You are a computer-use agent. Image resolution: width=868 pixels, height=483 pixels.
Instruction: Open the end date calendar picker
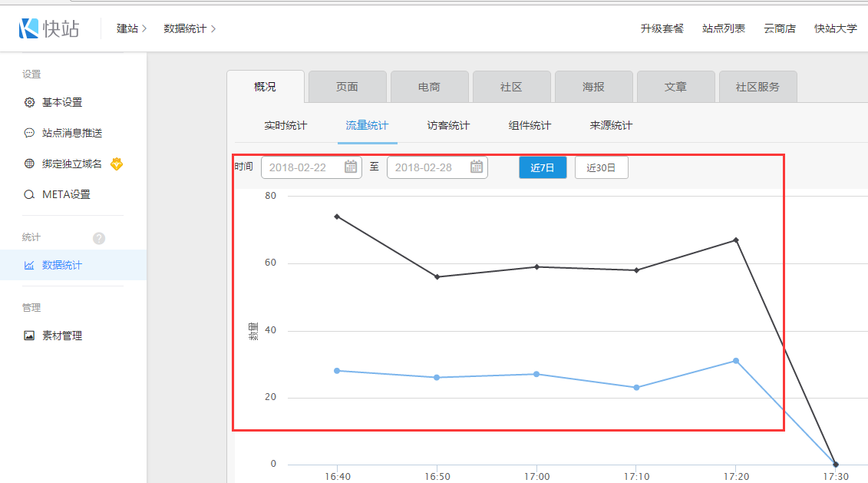[x=477, y=167]
